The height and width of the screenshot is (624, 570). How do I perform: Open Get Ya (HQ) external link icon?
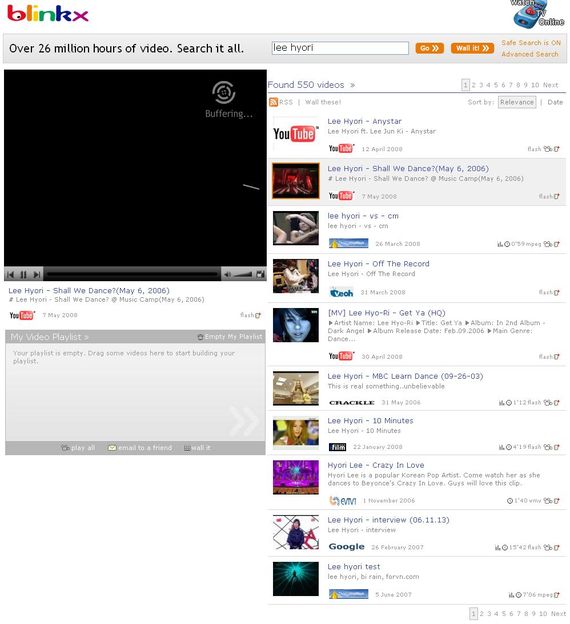(556, 357)
